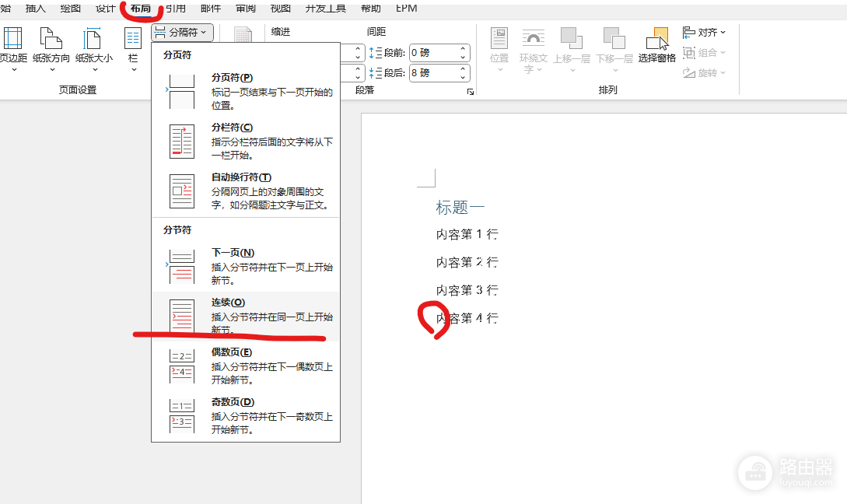Click the 段前 spacing before icon
The width and height of the screenshot is (847, 504).
[376, 53]
